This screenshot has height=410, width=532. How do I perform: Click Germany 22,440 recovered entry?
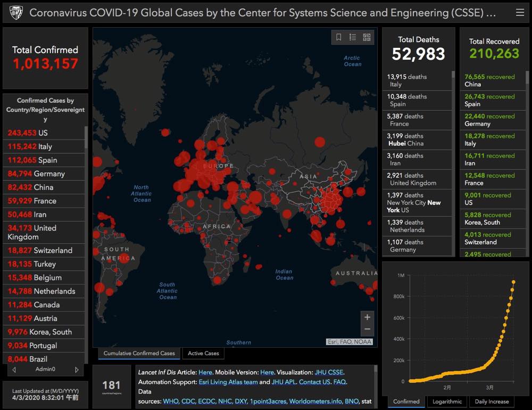493,120
